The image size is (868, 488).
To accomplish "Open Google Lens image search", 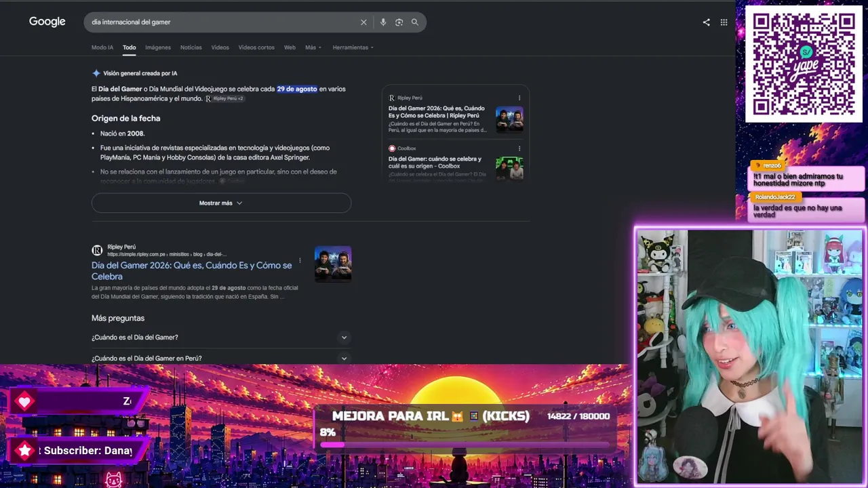I will pyautogui.click(x=399, y=22).
